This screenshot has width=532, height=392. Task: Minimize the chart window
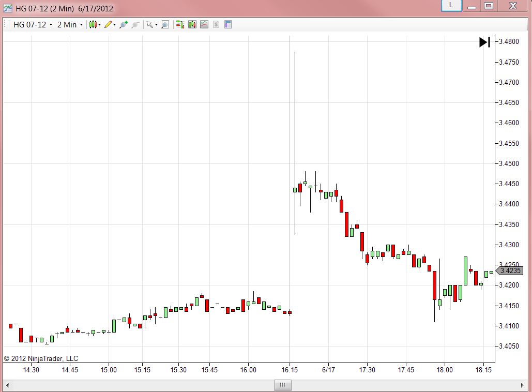[x=472, y=6]
